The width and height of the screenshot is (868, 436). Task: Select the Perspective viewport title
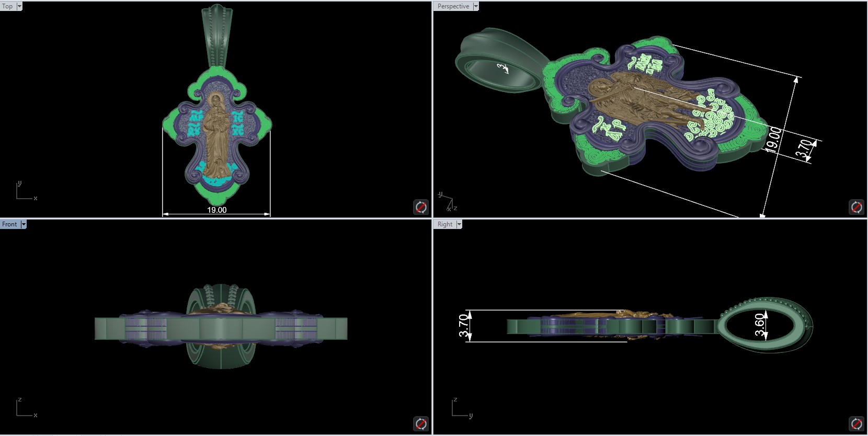pos(453,6)
